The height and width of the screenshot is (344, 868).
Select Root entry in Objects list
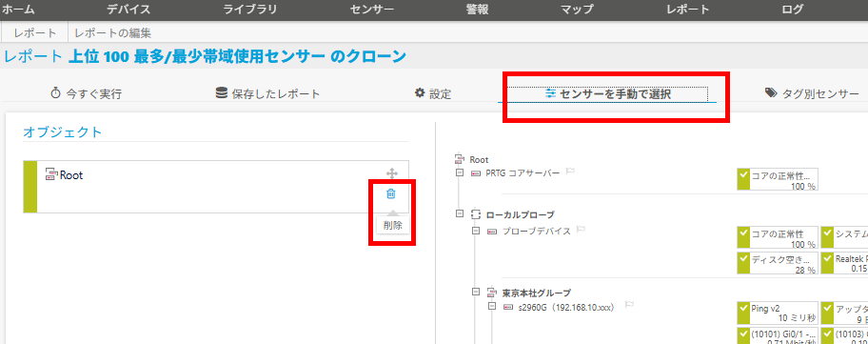pyautogui.click(x=216, y=187)
